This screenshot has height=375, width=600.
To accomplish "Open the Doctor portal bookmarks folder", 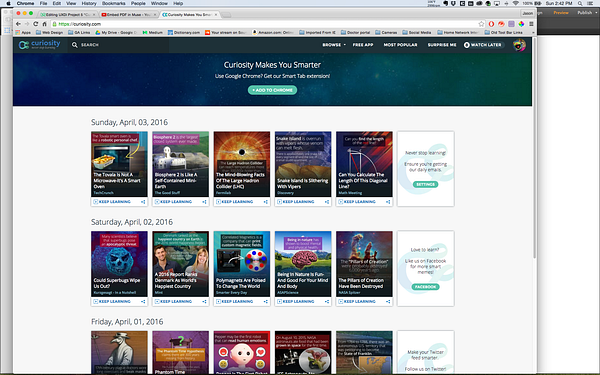I will (x=355, y=33).
